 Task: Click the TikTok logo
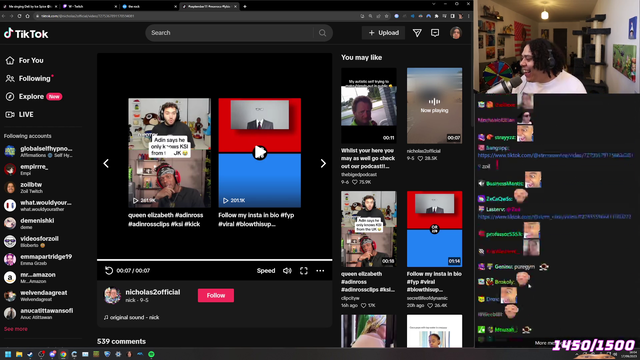tap(26, 33)
